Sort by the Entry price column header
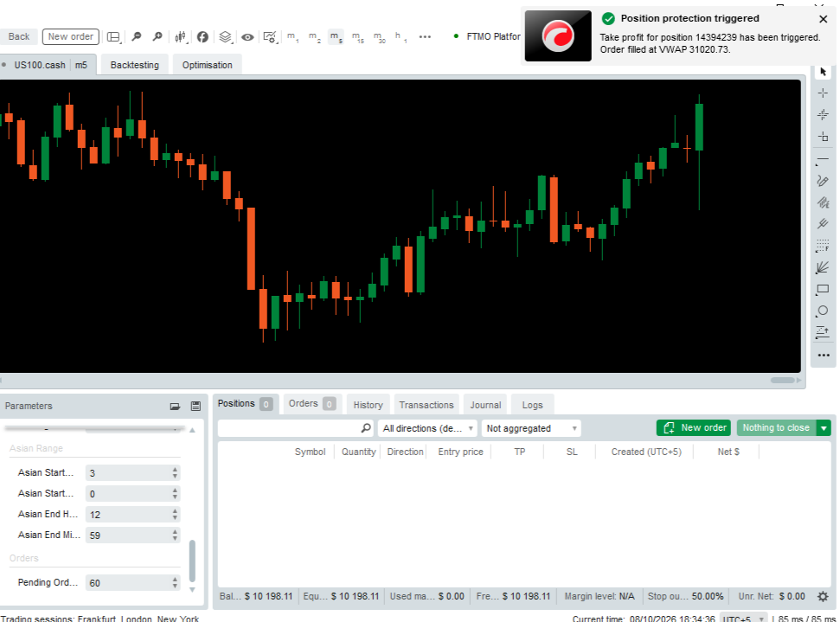 pyautogui.click(x=460, y=452)
